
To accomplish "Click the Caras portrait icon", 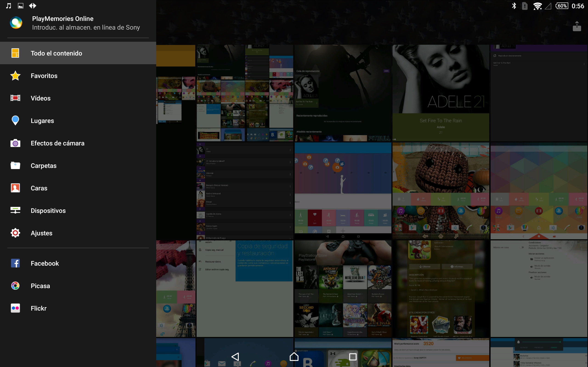I will (x=15, y=188).
